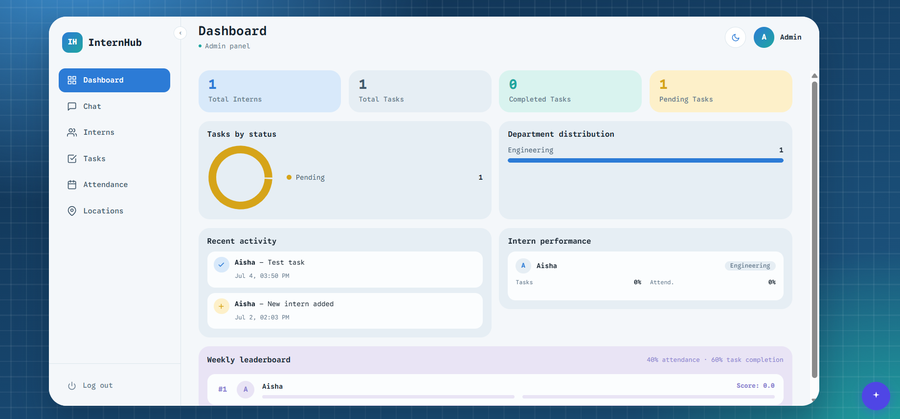Open the Total Tasks stat card
The image size is (900, 419).
click(420, 91)
